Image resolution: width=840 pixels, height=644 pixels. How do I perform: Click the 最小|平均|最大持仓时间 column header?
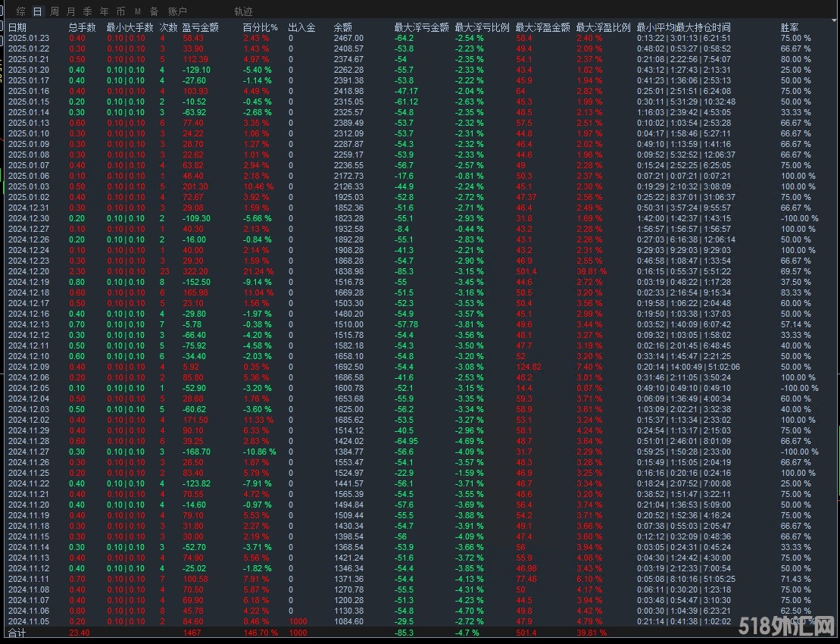[x=683, y=27]
